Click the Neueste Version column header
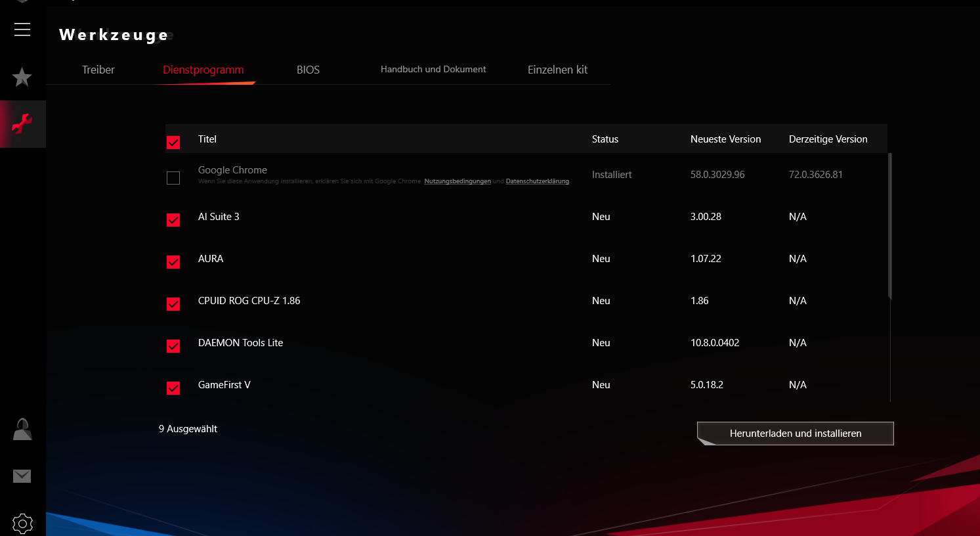980x536 pixels. (726, 139)
